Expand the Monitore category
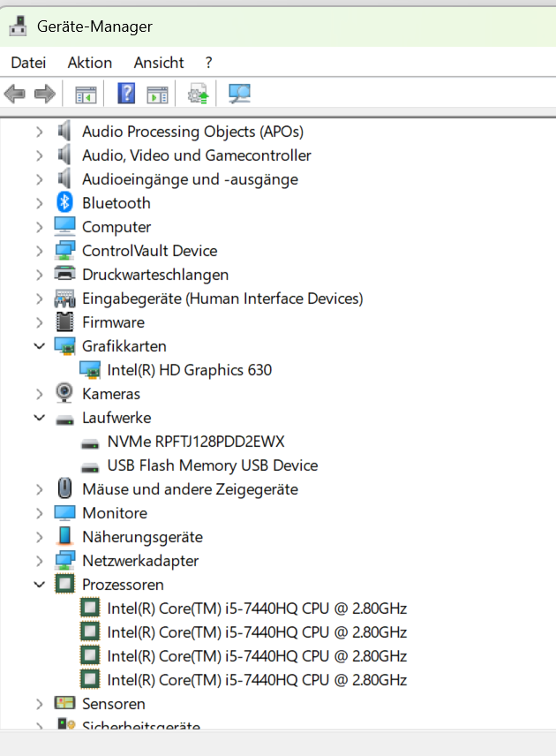Screen dimensions: 556x756 (x=40, y=512)
